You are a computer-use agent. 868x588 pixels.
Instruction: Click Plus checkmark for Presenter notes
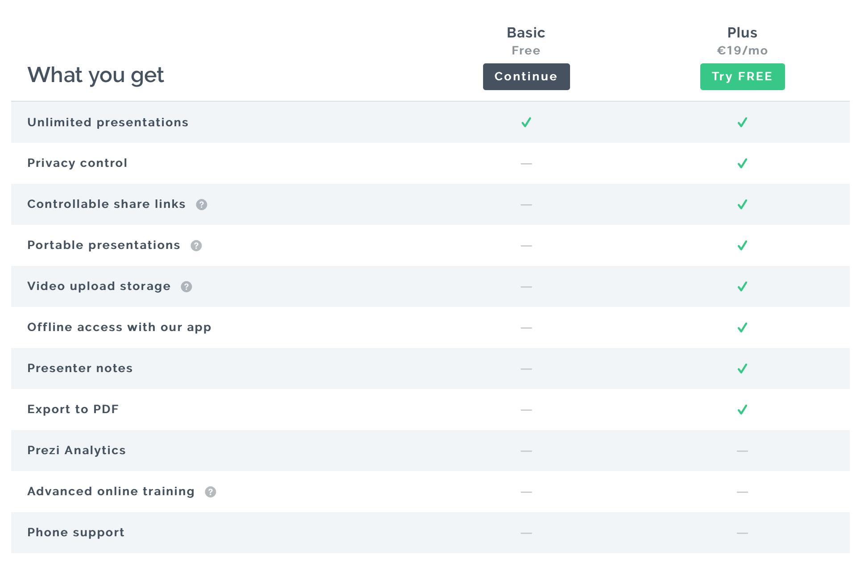(742, 369)
